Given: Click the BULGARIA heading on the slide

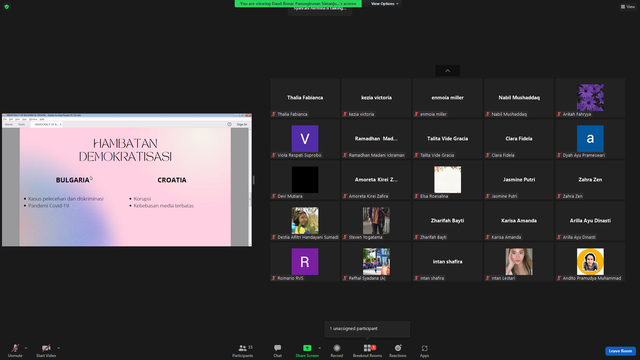Looking at the screenshot, I should 73,180.
